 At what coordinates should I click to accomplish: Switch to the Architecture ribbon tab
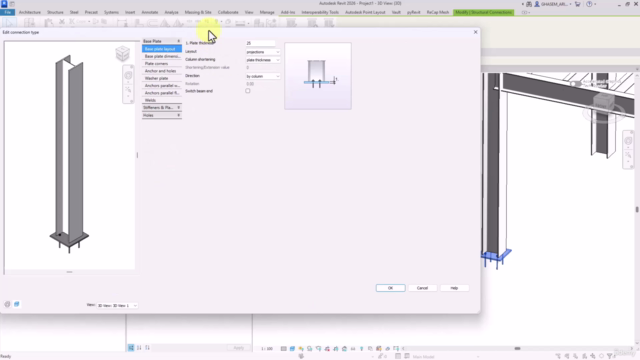[30, 12]
